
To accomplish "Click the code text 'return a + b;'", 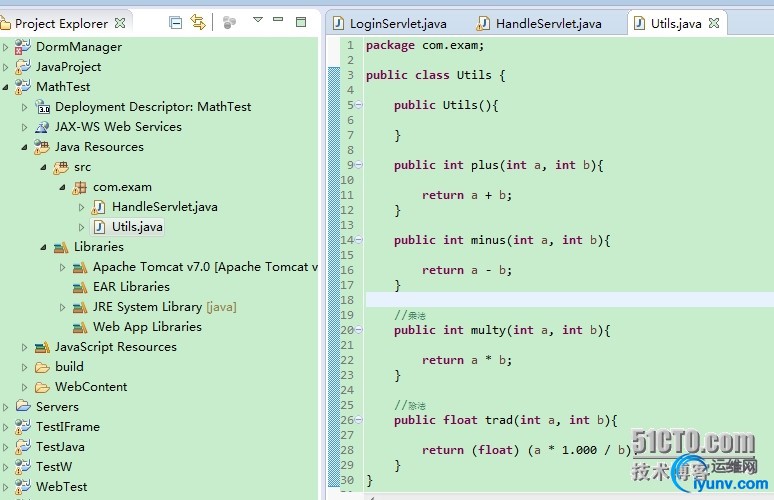I will coord(467,195).
